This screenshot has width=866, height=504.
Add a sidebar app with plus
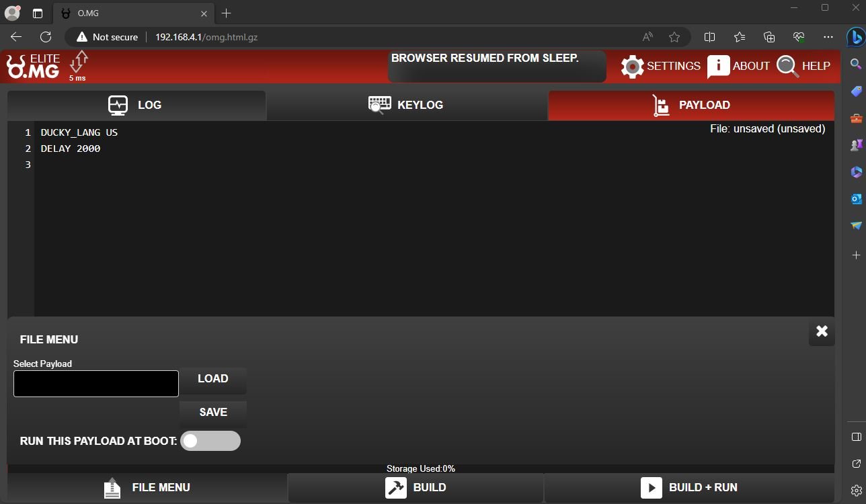tap(856, 255)
